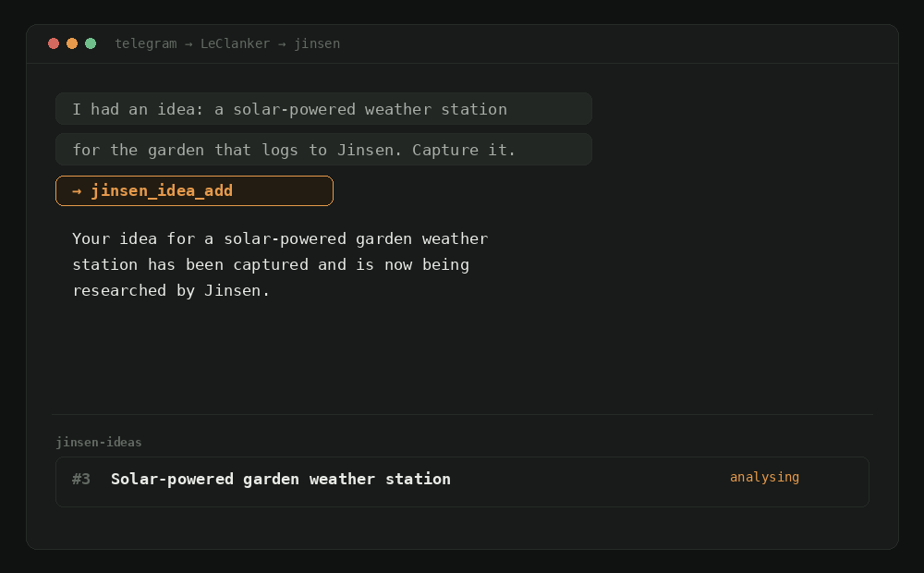Click the reply line 'station has been captured and is now being'

[x=271, y=264]
